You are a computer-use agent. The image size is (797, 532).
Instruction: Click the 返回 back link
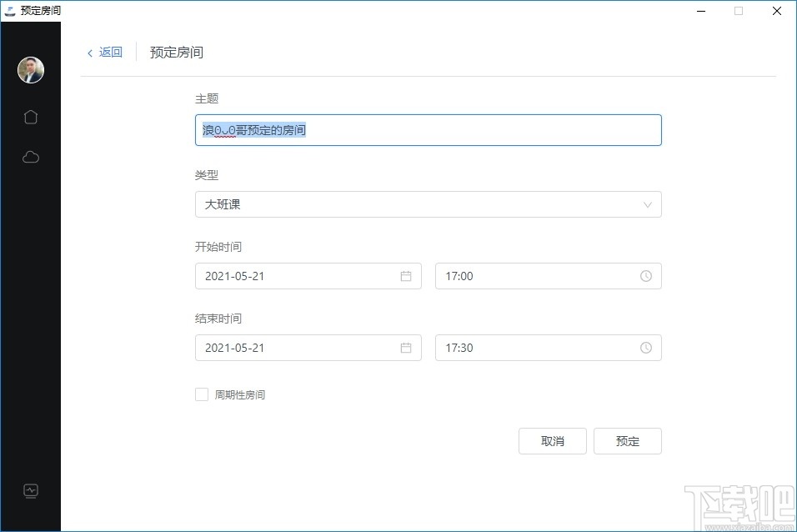[x=110, y=53]
